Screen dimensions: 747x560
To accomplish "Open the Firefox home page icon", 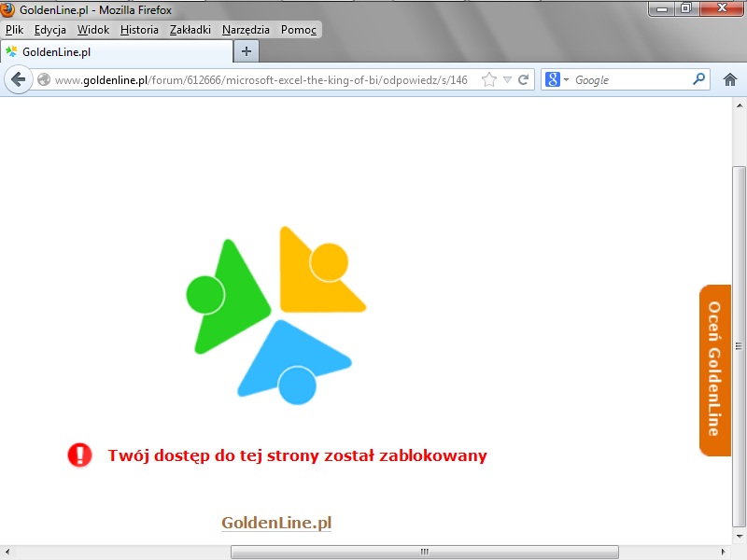I will point(730,79).
